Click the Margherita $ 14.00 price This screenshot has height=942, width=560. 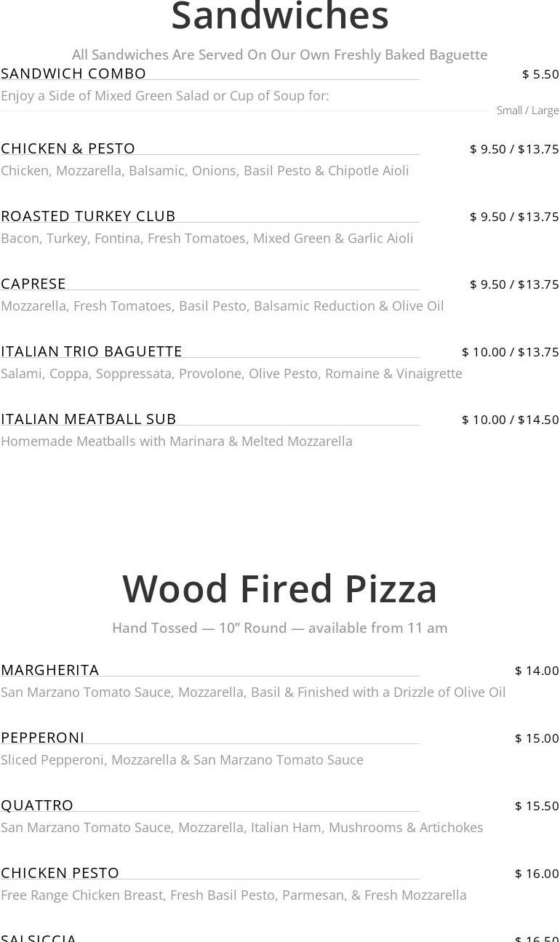click(x=537, y=671)
